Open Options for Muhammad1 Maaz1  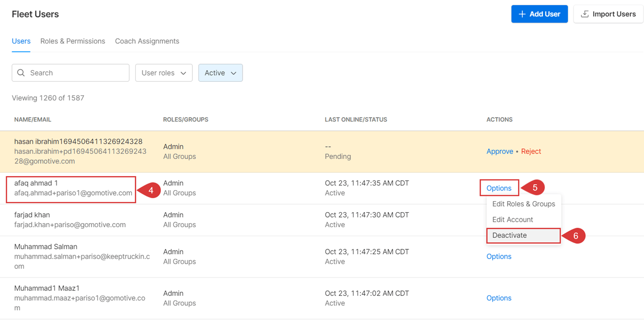pos(499,298)
